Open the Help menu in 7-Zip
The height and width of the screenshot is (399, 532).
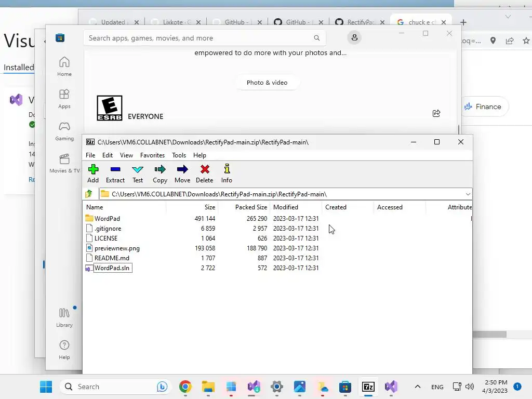coord(199,155)
